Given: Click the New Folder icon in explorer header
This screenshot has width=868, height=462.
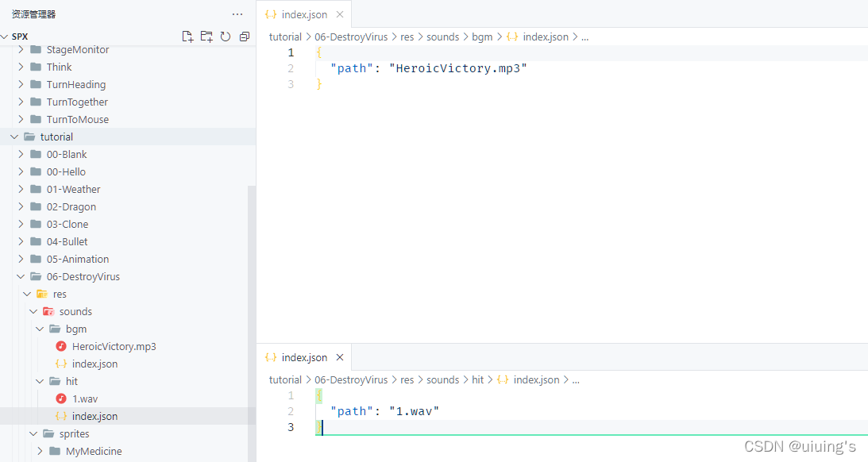Looking at the screenshot, I should tap(206, 37).
